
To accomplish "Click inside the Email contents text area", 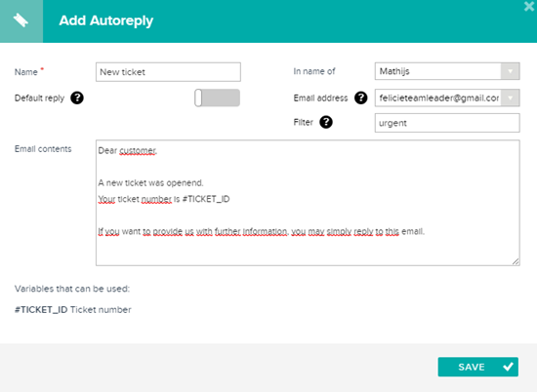I will (x=308, y=203).
